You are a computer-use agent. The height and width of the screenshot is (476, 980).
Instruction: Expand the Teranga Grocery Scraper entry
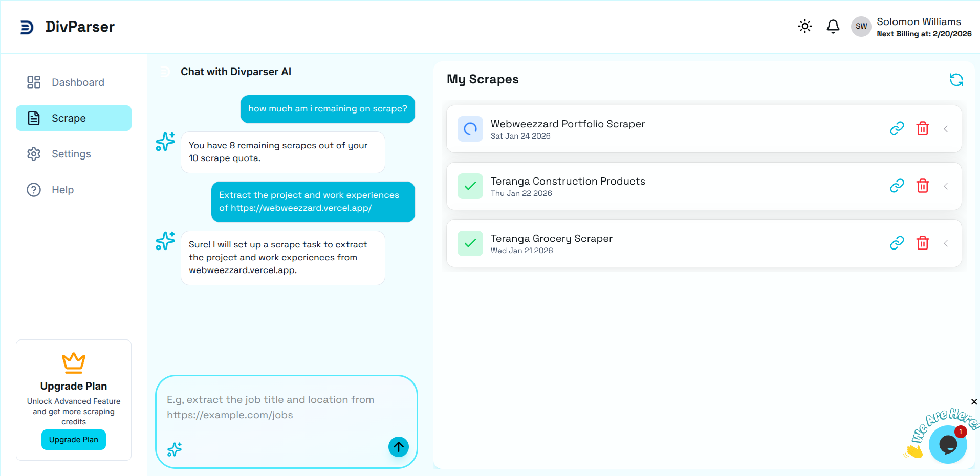[x=946, y=243]
